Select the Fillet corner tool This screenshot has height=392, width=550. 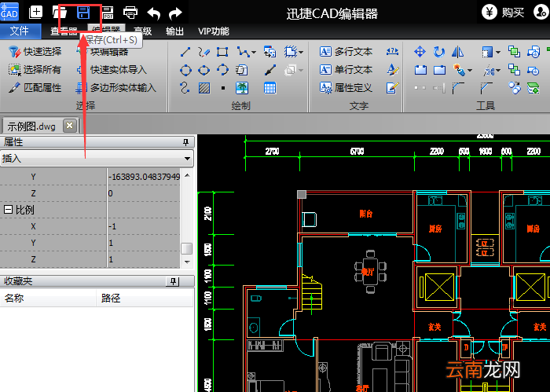458,88
